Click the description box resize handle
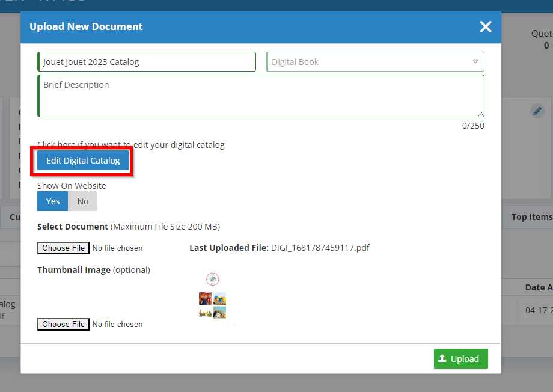The image size is (553, 392). tap(481, 114)
